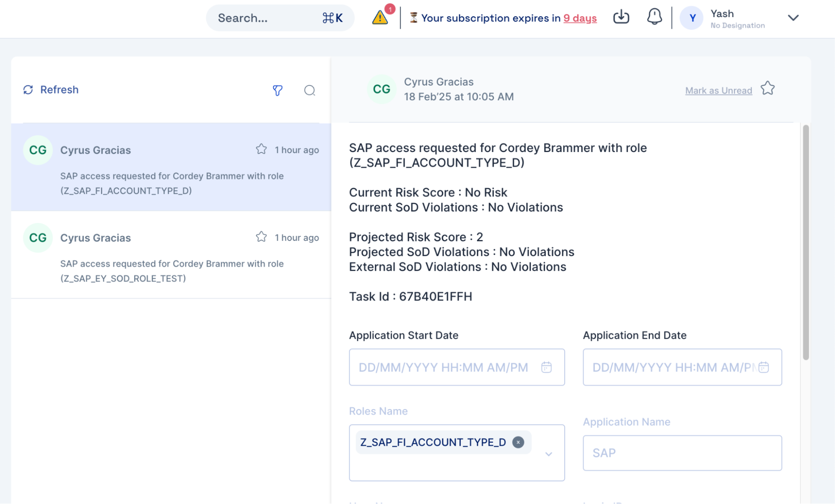Click the Yash profile avatar
Image resolution: width=835 pixels, height=504 pixels.
[x=692, y=18]
